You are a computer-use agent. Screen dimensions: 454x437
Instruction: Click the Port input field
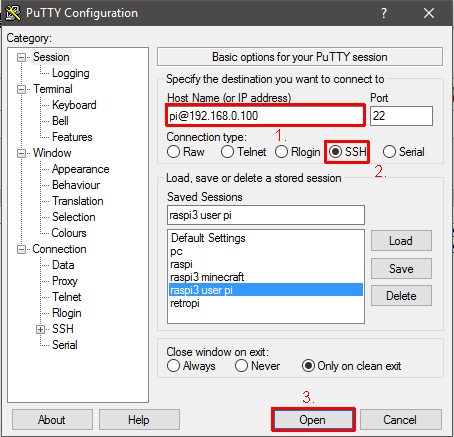tap(401, 116)
